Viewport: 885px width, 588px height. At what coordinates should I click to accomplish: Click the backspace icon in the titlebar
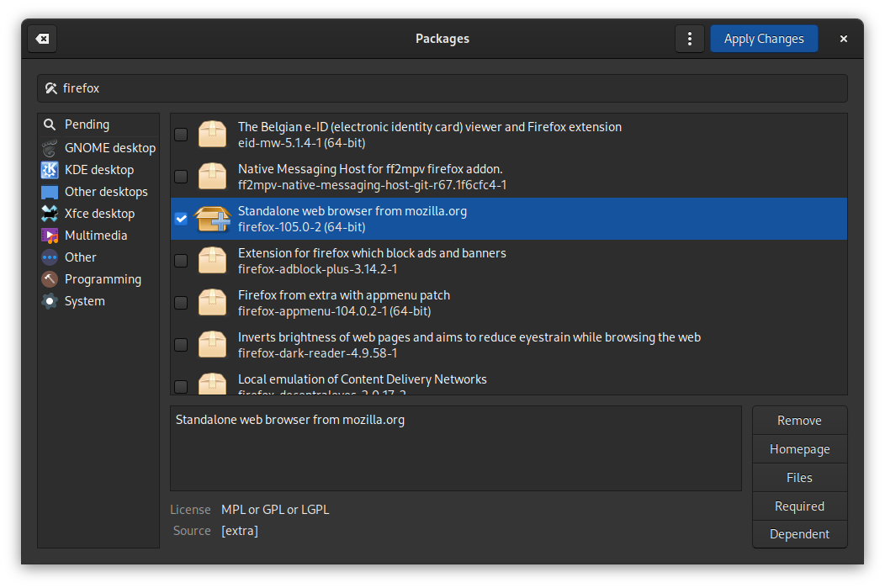41,38
